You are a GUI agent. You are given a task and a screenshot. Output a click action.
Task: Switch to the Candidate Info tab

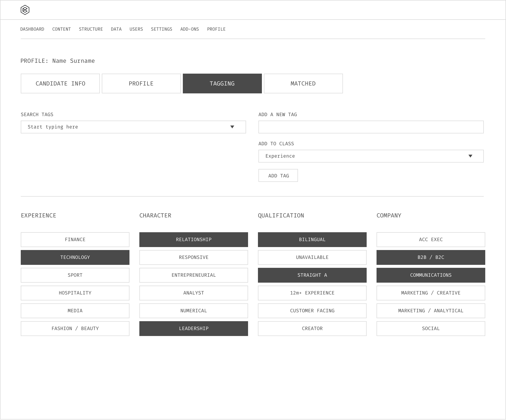coord(60,84)
